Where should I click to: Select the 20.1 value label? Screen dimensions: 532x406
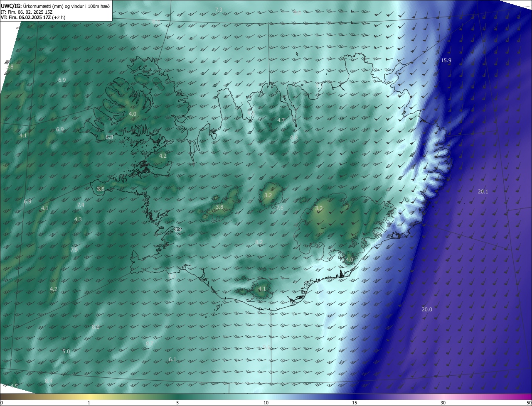click(483, 191)
